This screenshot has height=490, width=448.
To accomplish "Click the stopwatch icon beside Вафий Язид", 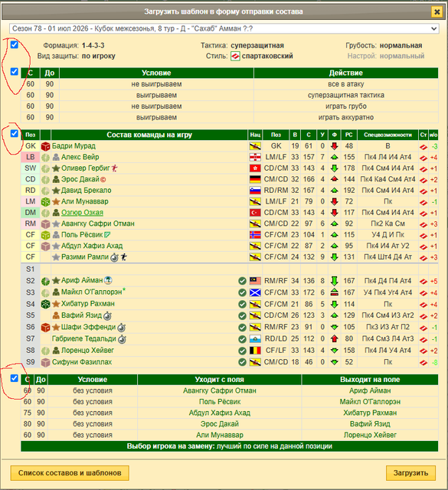I will point(107,316).
